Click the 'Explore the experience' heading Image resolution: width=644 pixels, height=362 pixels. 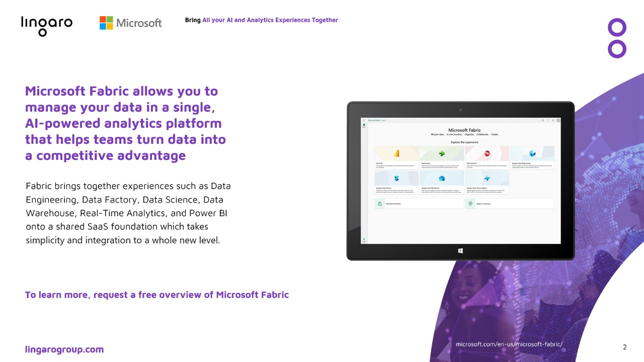[x=464, y=142]
